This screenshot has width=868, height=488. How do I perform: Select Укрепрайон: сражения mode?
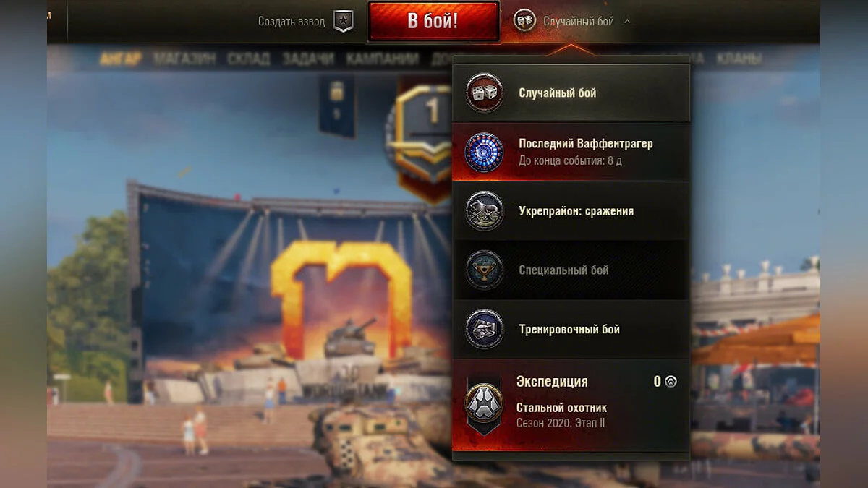click(571, 211)
